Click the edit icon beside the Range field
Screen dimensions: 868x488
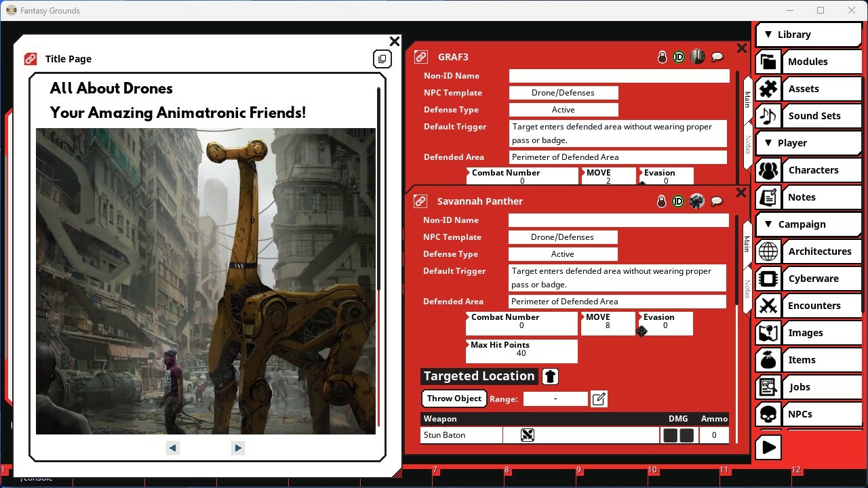coord(599,399)
